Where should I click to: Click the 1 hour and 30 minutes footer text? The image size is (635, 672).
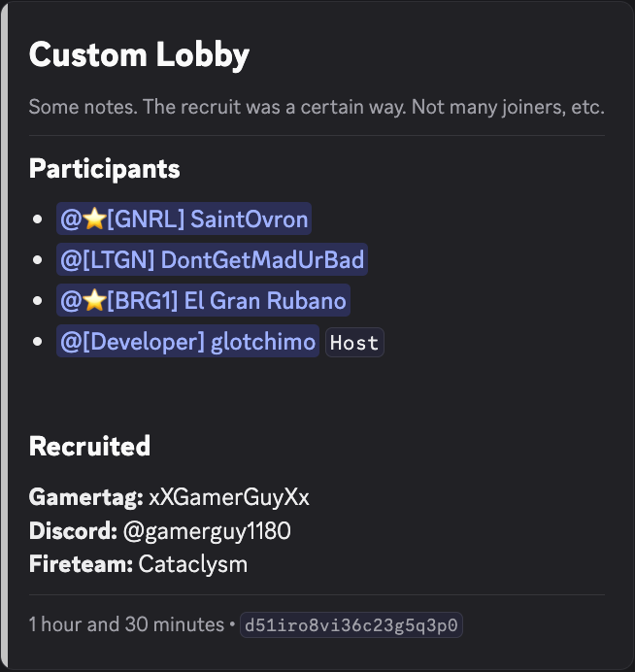coord(126,623)
